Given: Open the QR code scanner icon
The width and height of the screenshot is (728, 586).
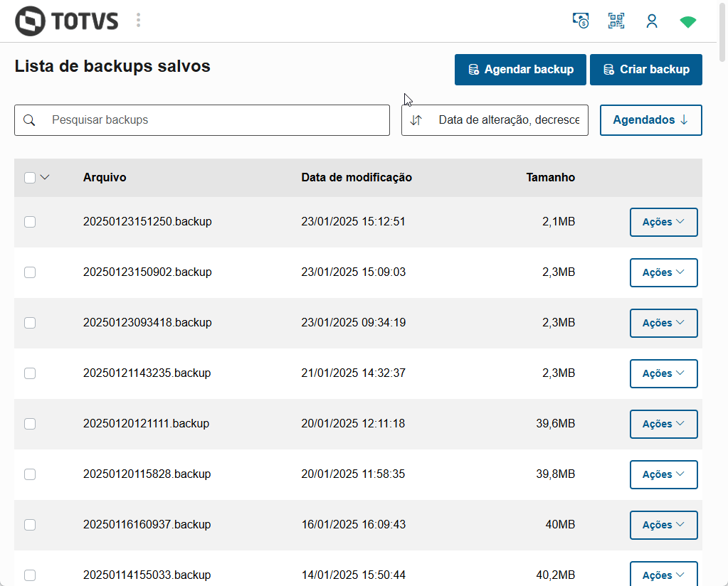Looking at the screenshot, I should [616, 21].
